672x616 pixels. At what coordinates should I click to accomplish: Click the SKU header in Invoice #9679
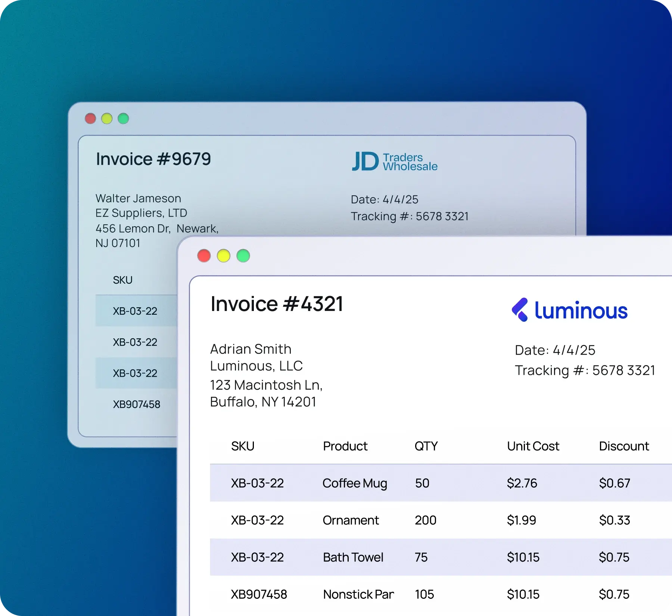tap(123, 280)
